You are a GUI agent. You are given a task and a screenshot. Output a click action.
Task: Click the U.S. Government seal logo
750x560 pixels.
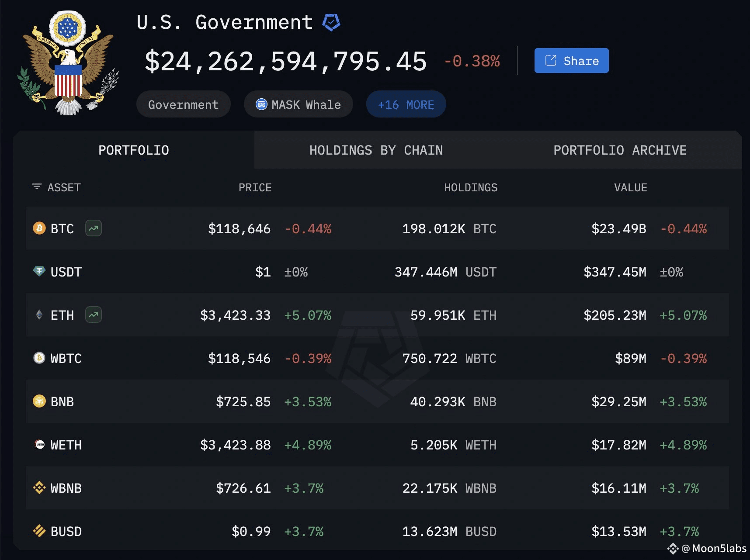pos(68,62)
